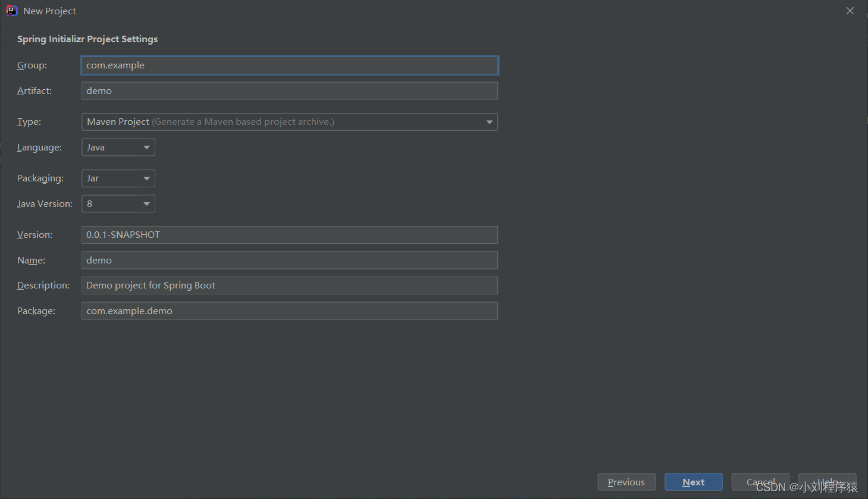Click the Artifact label
Viewport: 868px width, 499px height.
coord(35,91)
